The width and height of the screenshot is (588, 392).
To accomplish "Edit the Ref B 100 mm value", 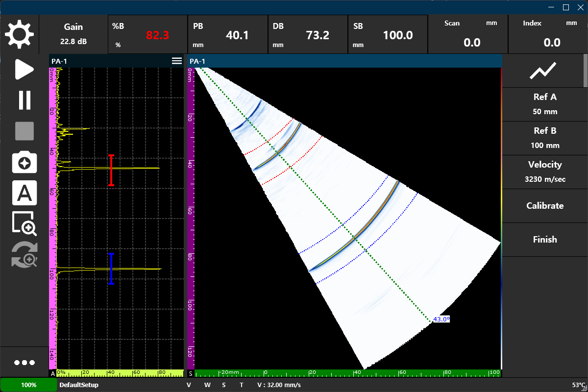I will 545,138.
